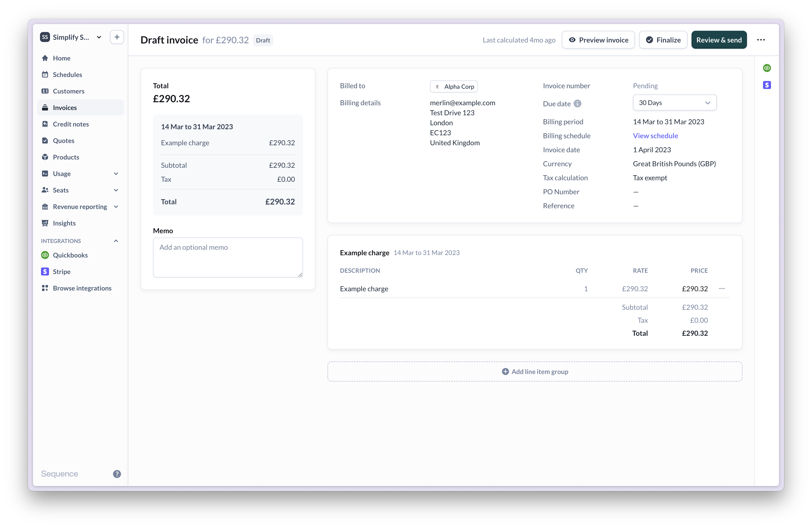Image resolution: width=812 pixels, height=528 pixels.
Task: Click the Seats people icon
Action: 45,190
